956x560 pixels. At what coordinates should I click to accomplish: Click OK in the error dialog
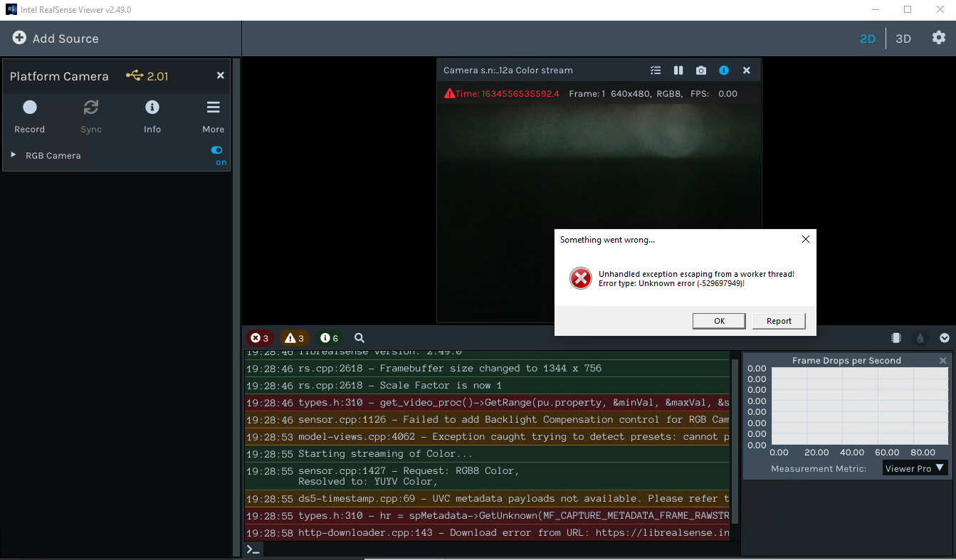pyautogui.click(x=719, y=321)
